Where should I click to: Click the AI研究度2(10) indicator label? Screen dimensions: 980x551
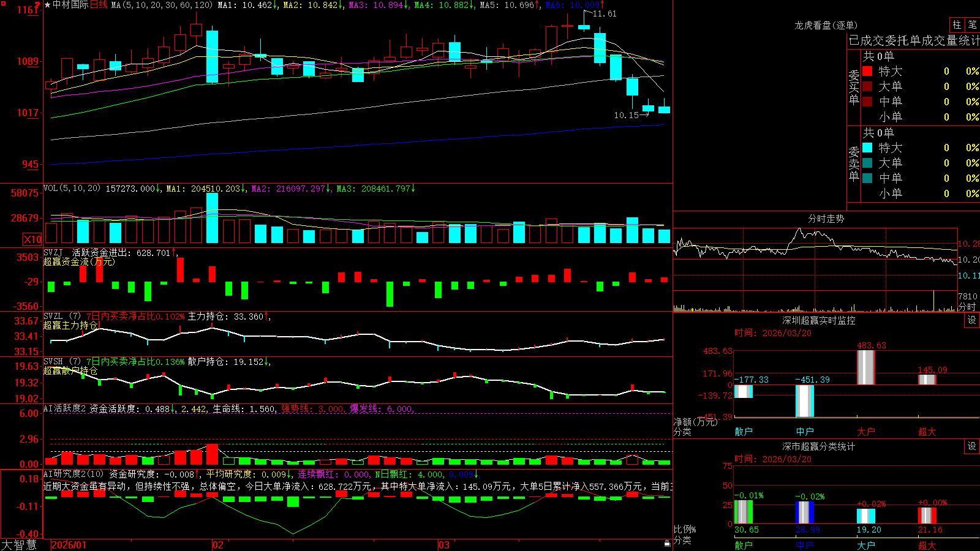click(73, 474)
